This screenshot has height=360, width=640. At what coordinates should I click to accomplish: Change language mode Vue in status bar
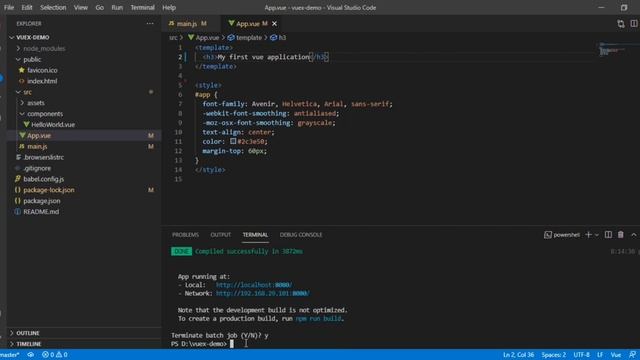[x=616, y=355]
